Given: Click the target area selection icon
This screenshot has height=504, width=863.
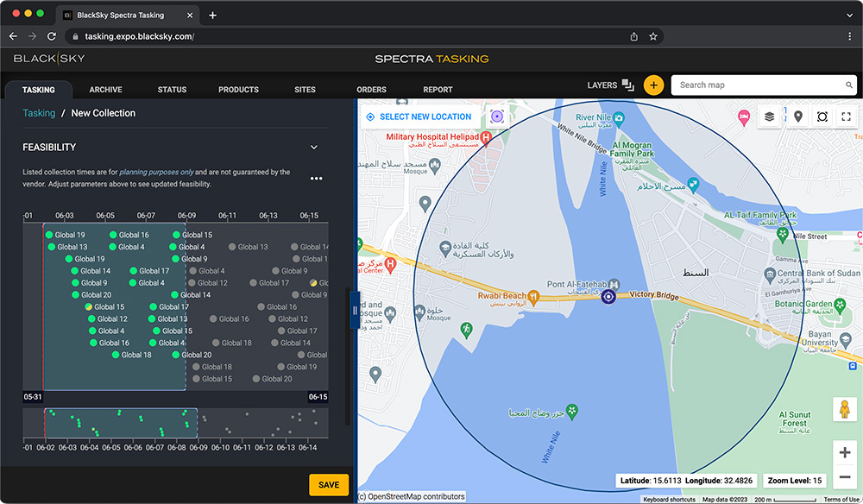Looking at the screenshot, I should (x=822, y=117).
